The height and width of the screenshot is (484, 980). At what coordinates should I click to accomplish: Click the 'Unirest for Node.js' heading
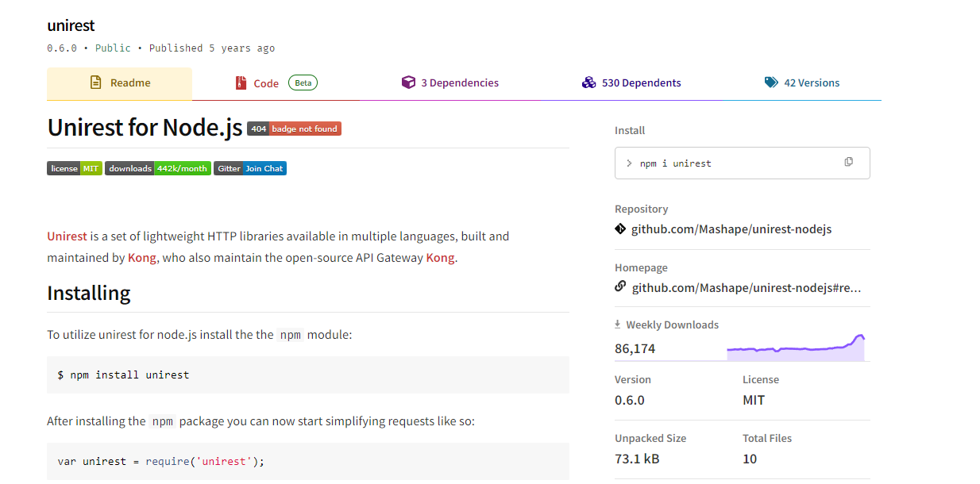pos(145,128)
